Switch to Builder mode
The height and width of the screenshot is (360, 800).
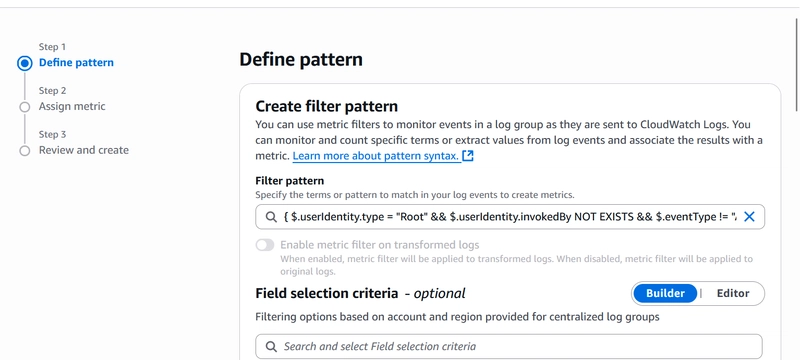click(x=665, y=293)
